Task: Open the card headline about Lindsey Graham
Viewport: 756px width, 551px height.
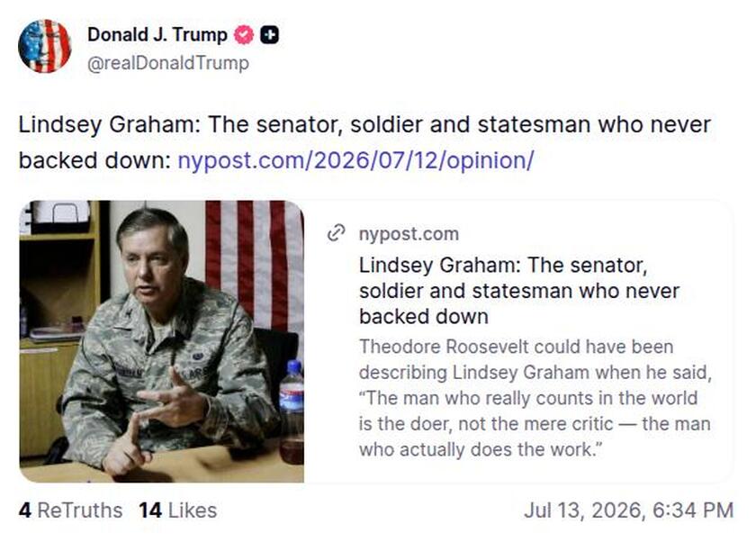Action: [519, 291]
